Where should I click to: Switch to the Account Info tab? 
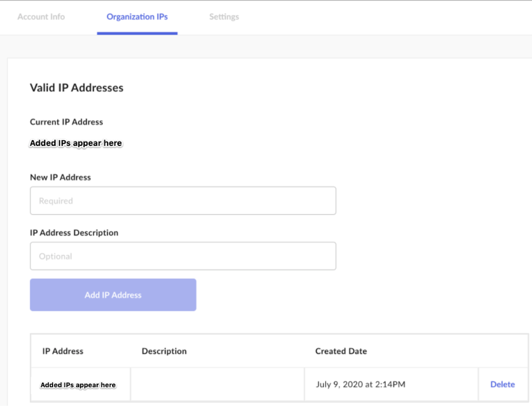pos(41,17)
